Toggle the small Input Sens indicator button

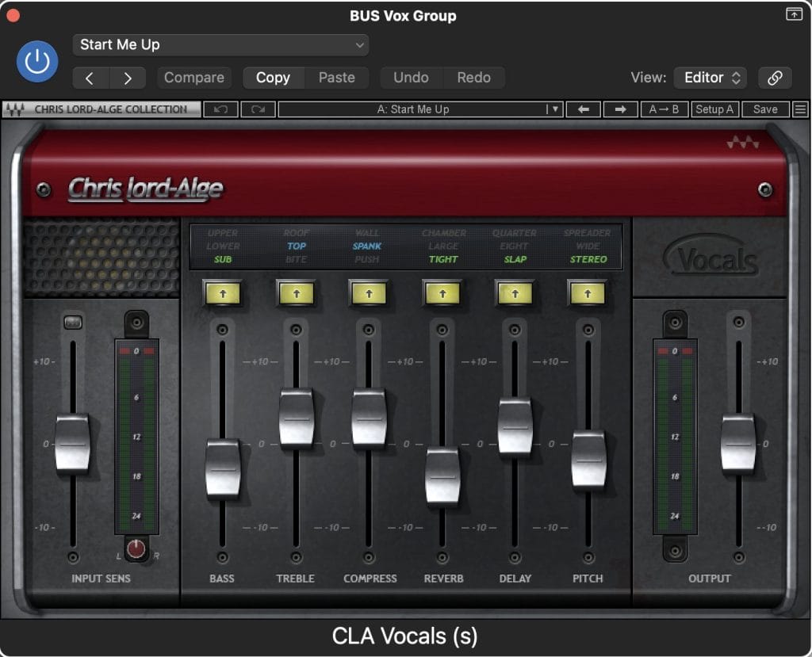pos(73,322)
